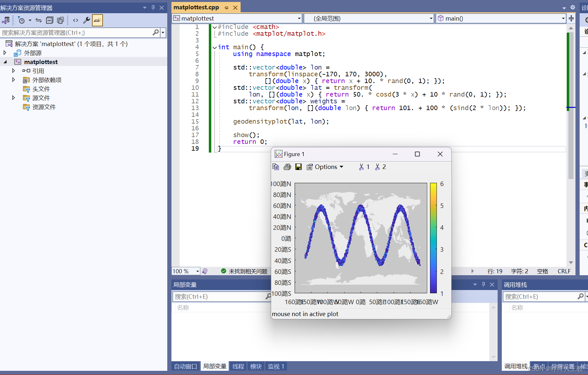Screen dimensions: 588x375
Task: Open window position dropdown of Solution Explorer
Action: (x=145, y=7)
